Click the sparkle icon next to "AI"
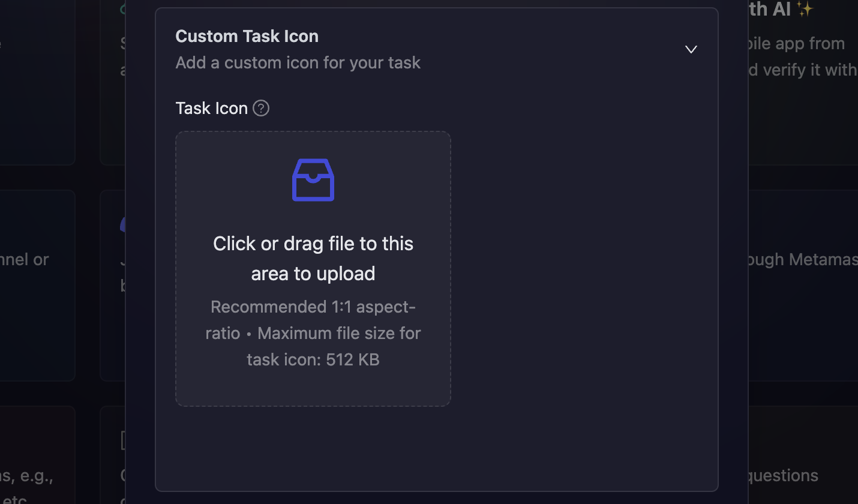858x504 pixels. (805, 9)
